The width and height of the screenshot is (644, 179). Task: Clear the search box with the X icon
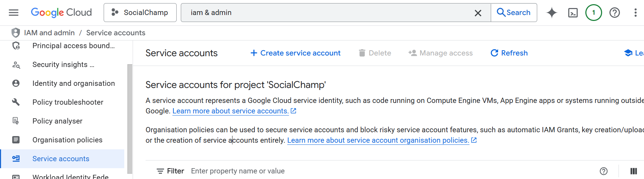point(478,13)
